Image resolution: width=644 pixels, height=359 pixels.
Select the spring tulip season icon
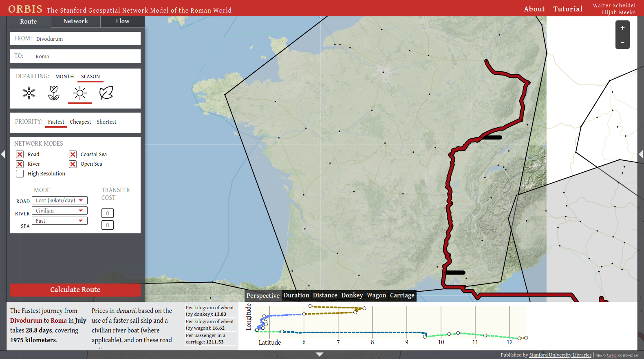coord(54,93)
